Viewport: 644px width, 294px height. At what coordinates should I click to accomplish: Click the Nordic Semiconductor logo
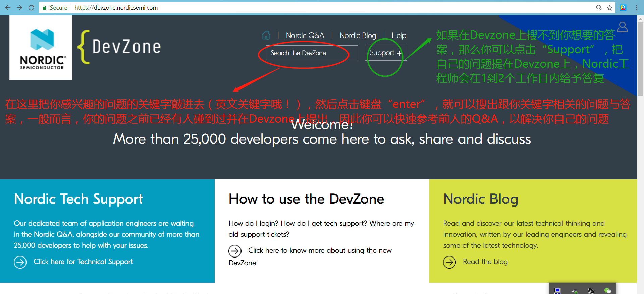tap(41, 48)
